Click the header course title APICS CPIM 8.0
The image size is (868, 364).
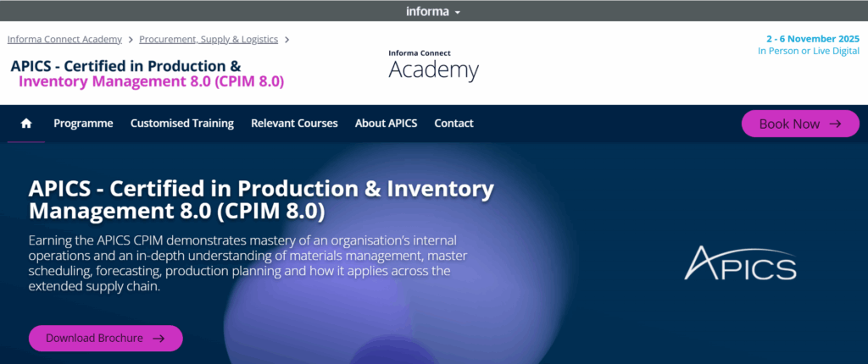147,74
